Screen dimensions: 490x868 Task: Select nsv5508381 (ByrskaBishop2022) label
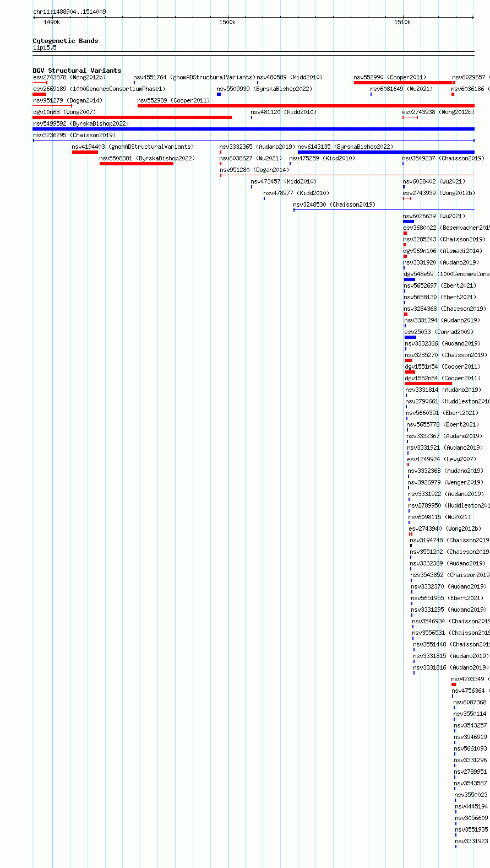(x=147, y=158)
